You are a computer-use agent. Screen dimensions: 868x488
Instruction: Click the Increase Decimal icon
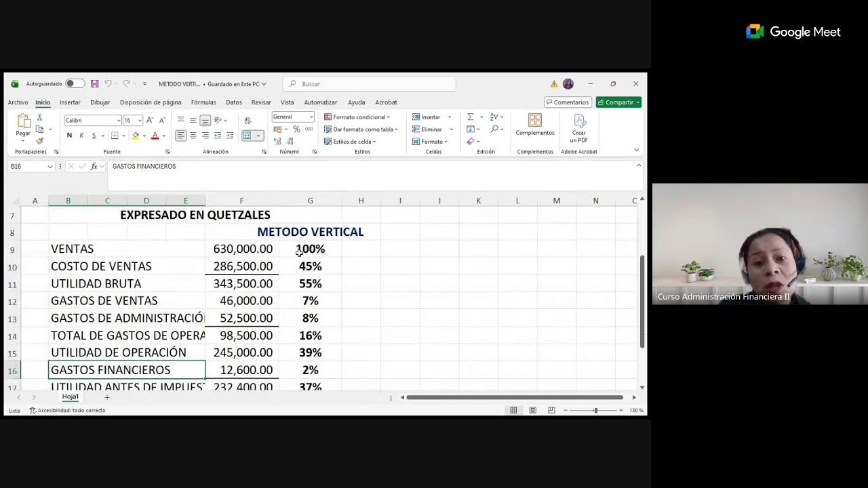(278, 141)
